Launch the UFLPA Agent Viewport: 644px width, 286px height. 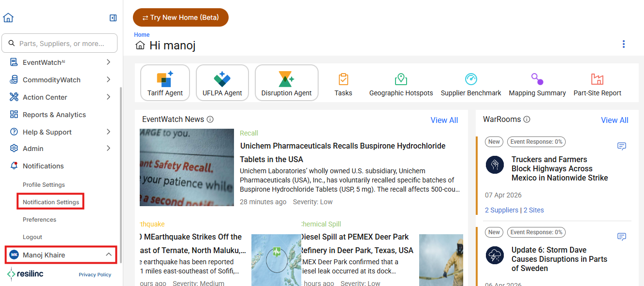tap(222, 83)
